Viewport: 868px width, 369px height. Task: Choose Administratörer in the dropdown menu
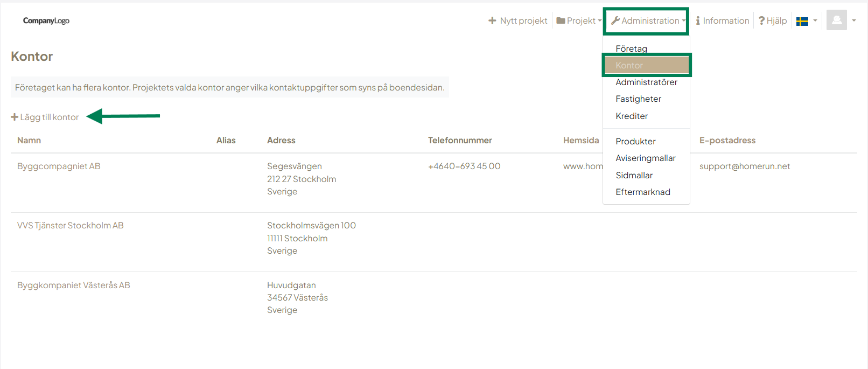click(x=646, y=82)
